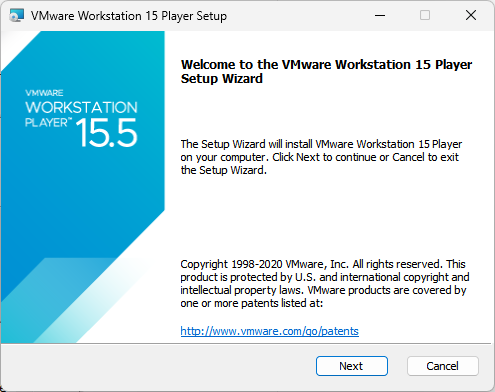495x392 pixels.
Task: Close the VMware Workstation 15 Player Setup window
Action: [471, 15]
